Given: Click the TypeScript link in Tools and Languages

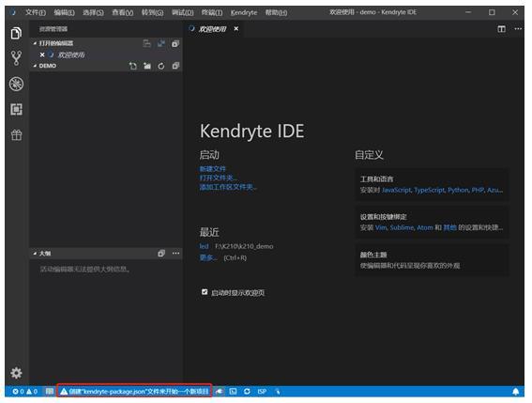Looking at the screenshot, I should click(x=429, y=190).
